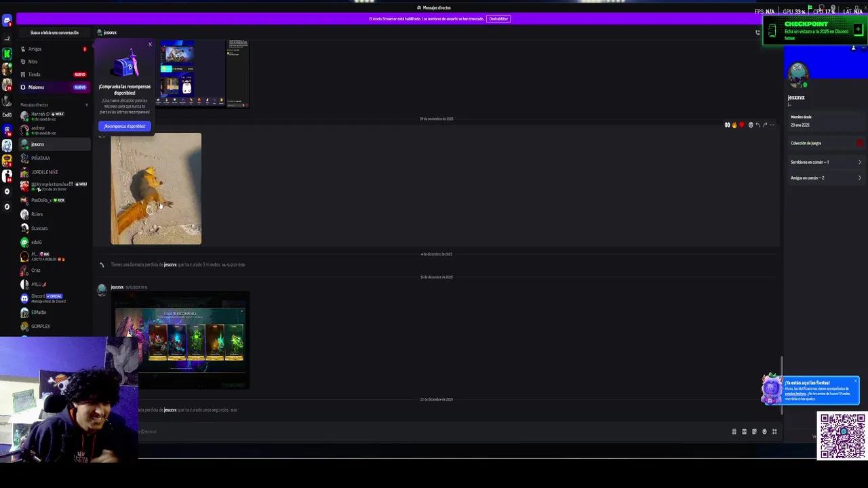This screenshot has height=488, width=868.
Task: Open more options for hovered message
Action: (772, 125)
